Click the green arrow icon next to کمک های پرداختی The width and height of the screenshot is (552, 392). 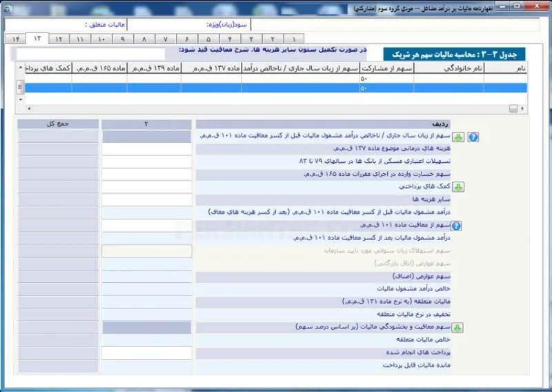point(460,187)
